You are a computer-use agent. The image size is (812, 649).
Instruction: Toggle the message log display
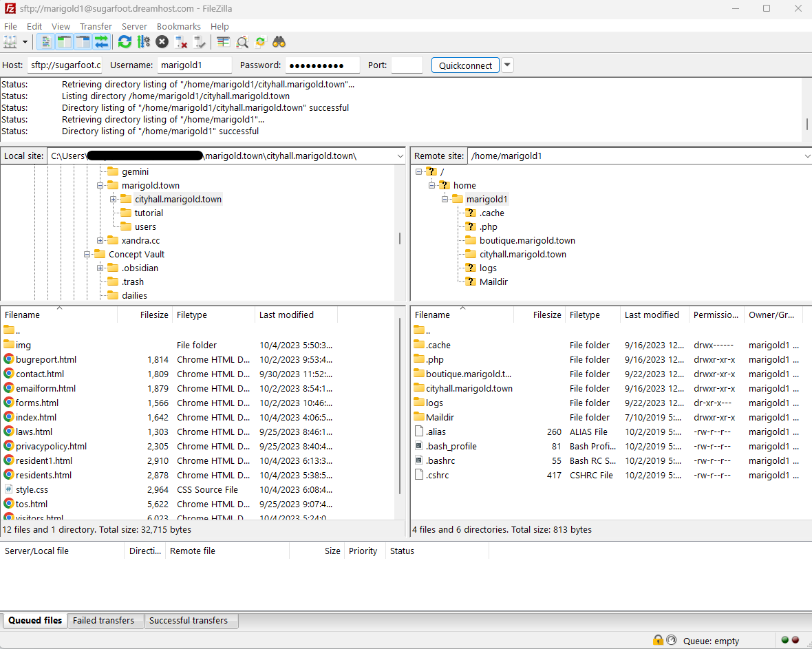coord(45,42)
